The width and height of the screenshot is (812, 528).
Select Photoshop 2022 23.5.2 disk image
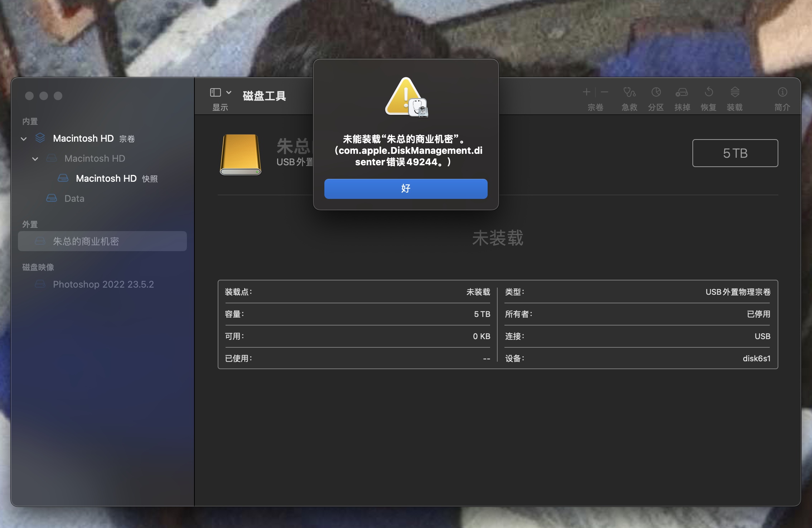103,284
